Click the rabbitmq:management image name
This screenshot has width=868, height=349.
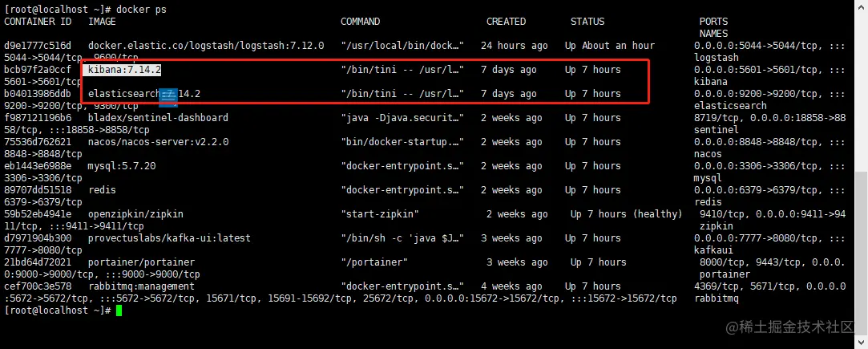pos(141,286)
